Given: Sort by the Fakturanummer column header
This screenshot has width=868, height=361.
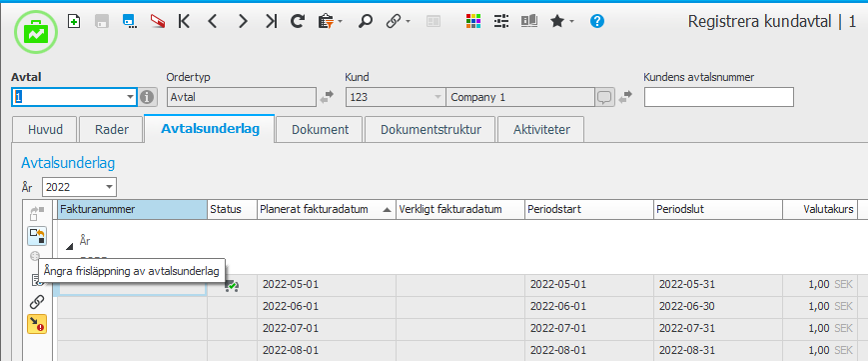Looking at the screenshot, I should [x=132, y=210].
